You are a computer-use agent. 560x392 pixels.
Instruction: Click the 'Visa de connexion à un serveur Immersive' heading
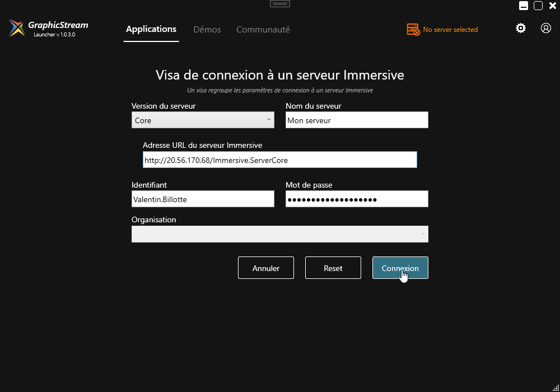click(x=280, y=75)
